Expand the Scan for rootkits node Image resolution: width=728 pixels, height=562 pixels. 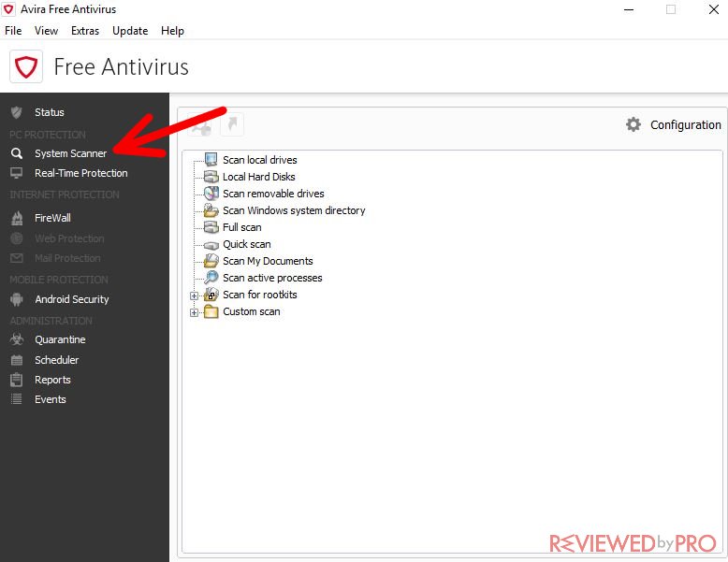pyautogui.click(x=194, y=295)
